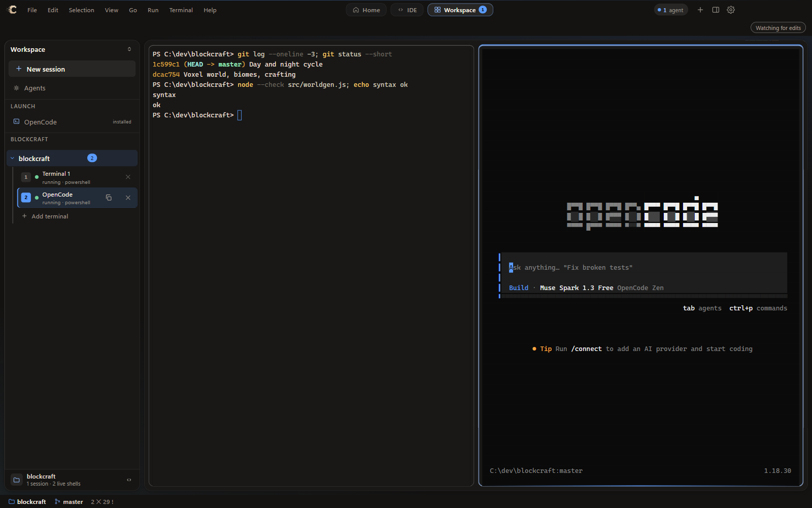Click the 1 agent indicator
The image size is (812, 508).
click(x=670, y=10)
